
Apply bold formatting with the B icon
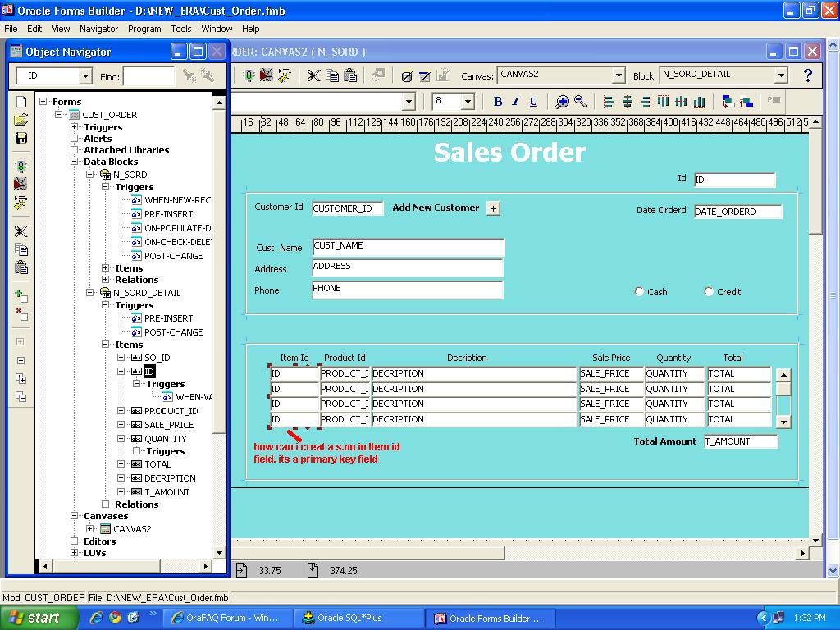click(x=497, y=102)
